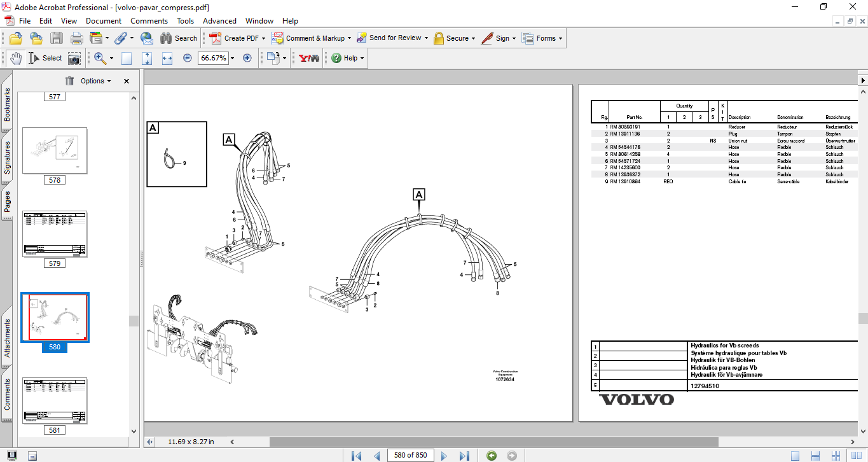Click the Save floppy disk icon
The height and width of the screenshot is (462, 868).
57,38
